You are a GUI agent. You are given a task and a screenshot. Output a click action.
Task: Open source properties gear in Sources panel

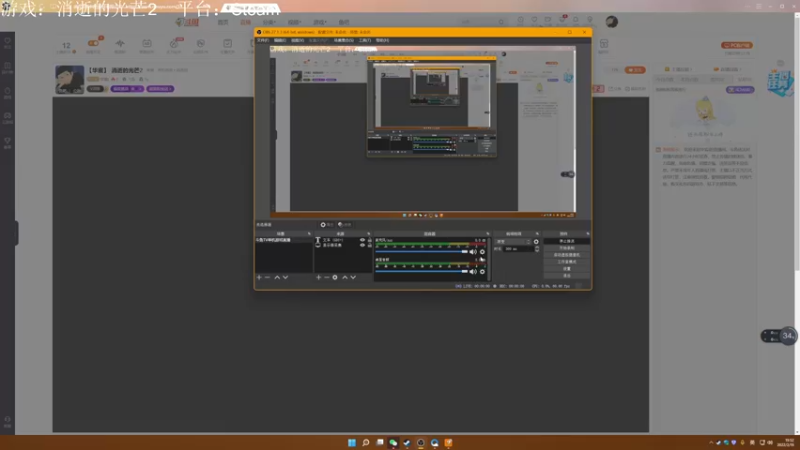tap(335, 278)
